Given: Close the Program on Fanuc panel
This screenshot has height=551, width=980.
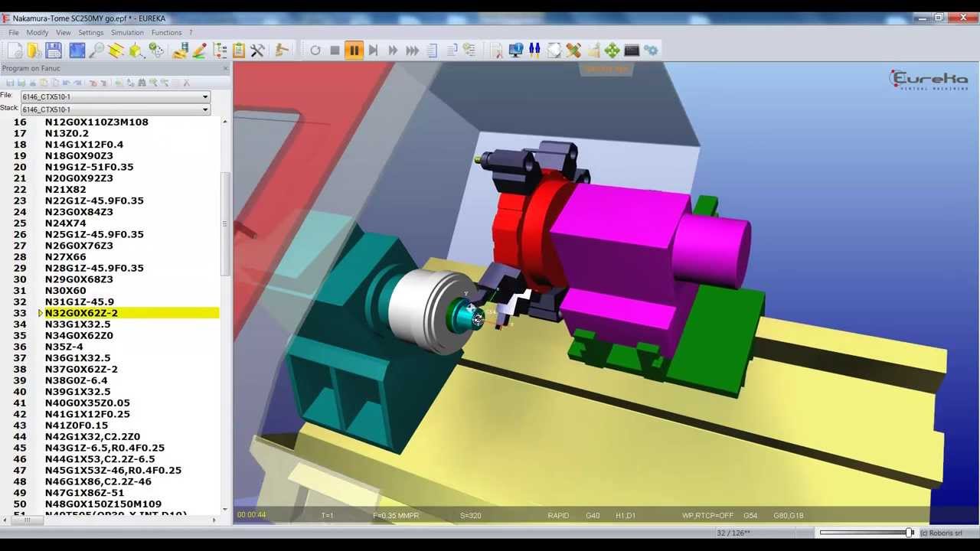Looking at the screenshot, I should pyautogui.click(x=226, y=69).
